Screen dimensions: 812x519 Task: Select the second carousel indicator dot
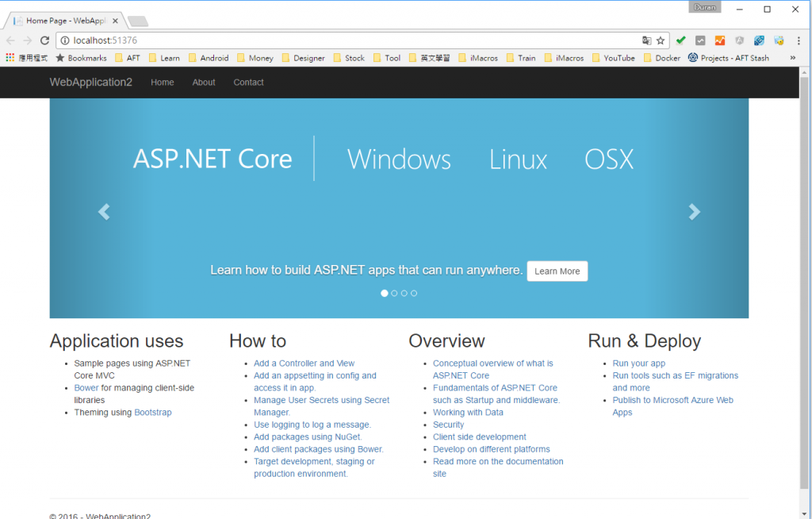point(394,294)
